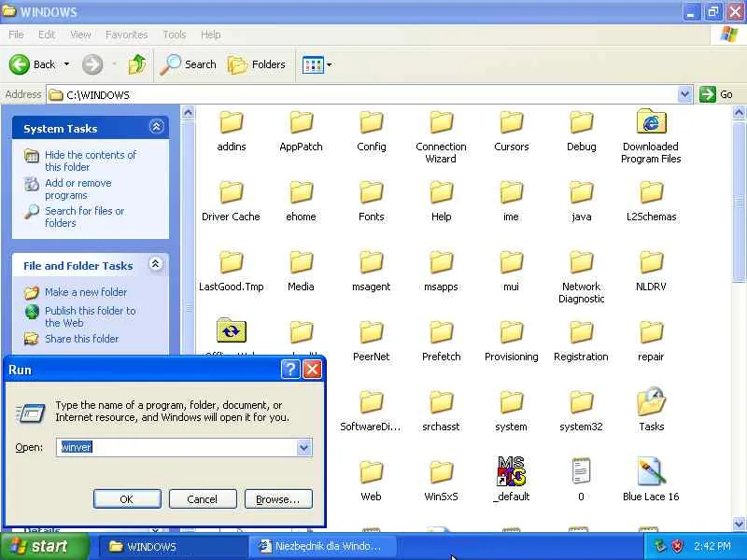The image size is (747, 560).
Task: Select the Network Diagnostic folder
Action: pyautogui.click(x=581, y=277)
